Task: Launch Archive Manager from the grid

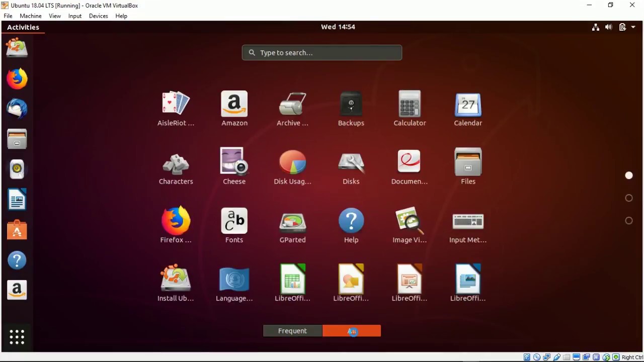Action: click(x=292, y=109)
